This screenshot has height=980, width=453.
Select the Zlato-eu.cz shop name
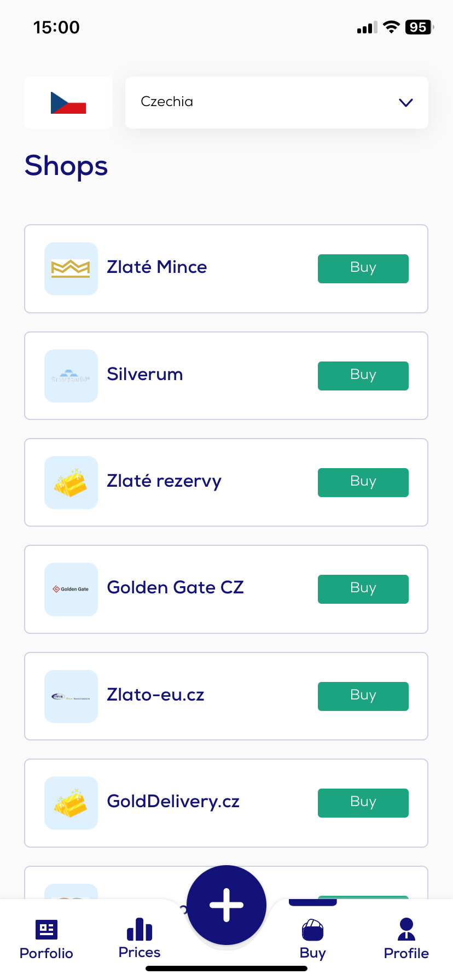point(155,695)
